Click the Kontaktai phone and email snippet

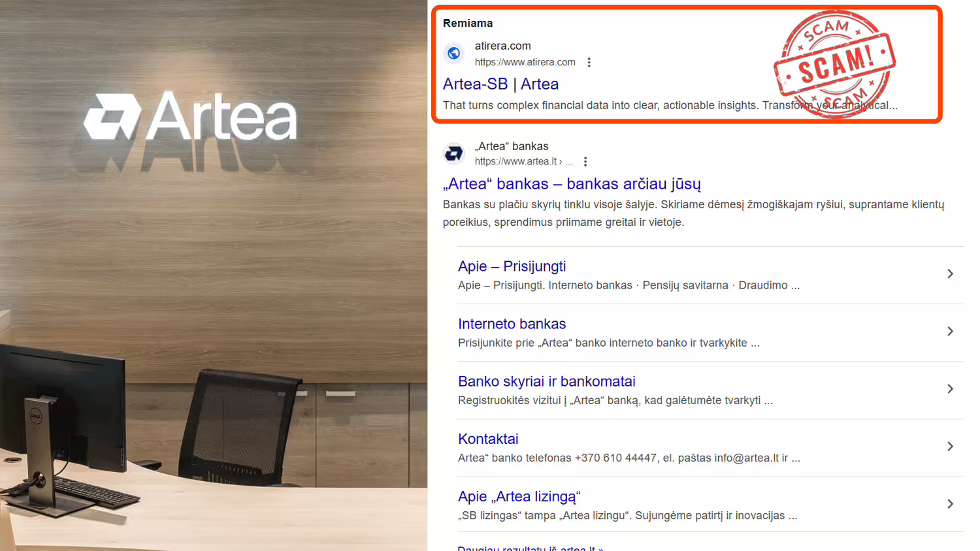click(629, 458)
